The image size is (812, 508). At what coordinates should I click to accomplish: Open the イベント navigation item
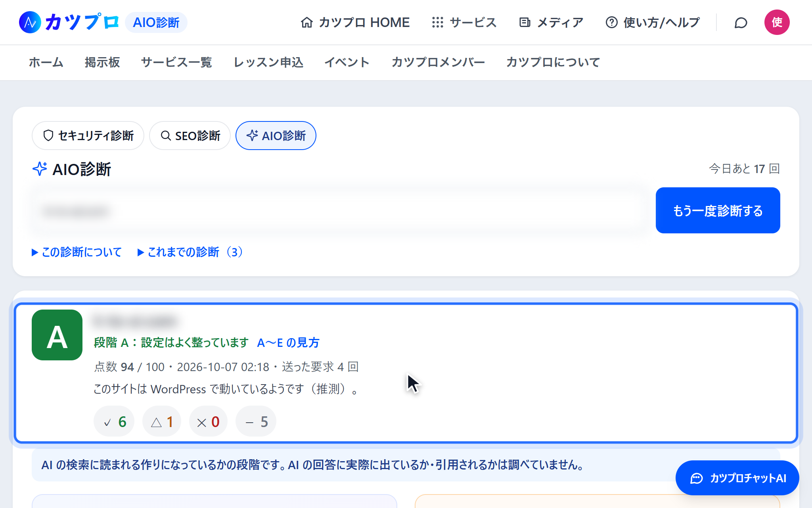(x=347, y=62)
